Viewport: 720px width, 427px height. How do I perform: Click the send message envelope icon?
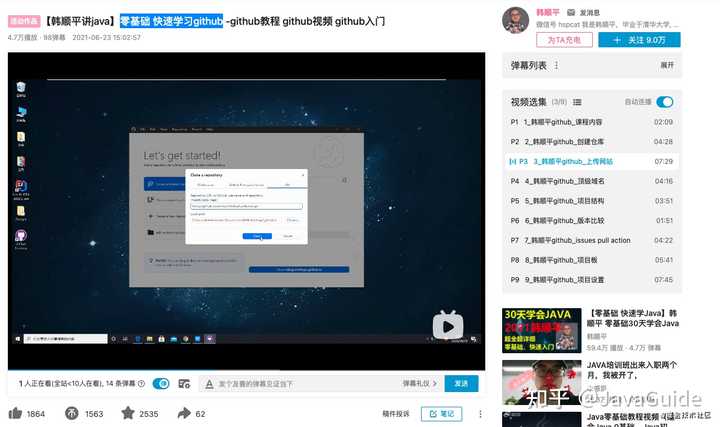pyautogui.click(x=571, y=12)
